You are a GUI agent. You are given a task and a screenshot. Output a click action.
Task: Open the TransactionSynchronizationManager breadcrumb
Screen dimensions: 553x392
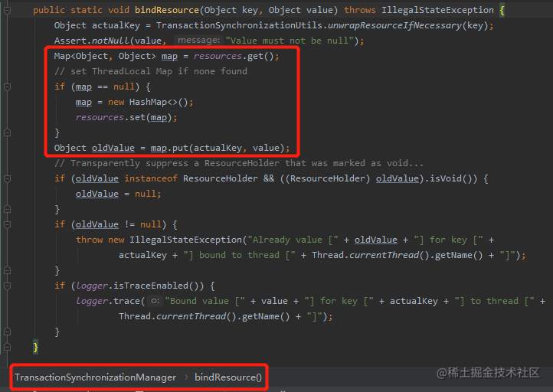coord(95,377)
